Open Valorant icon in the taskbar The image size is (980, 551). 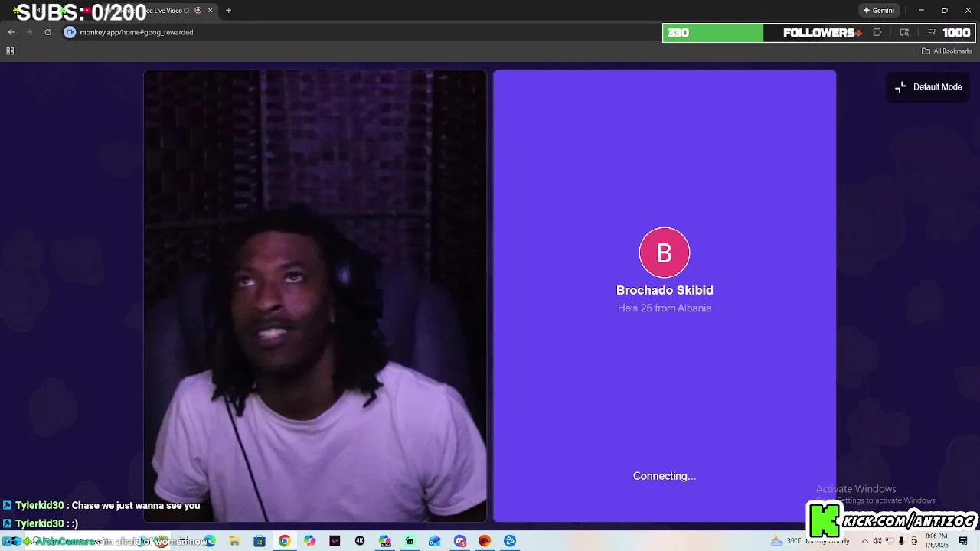point(335,541)
